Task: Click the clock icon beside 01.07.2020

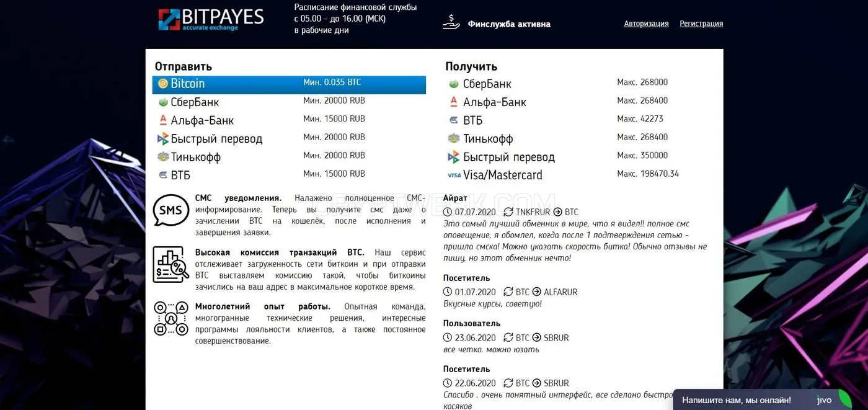Action: pos(448,292)
